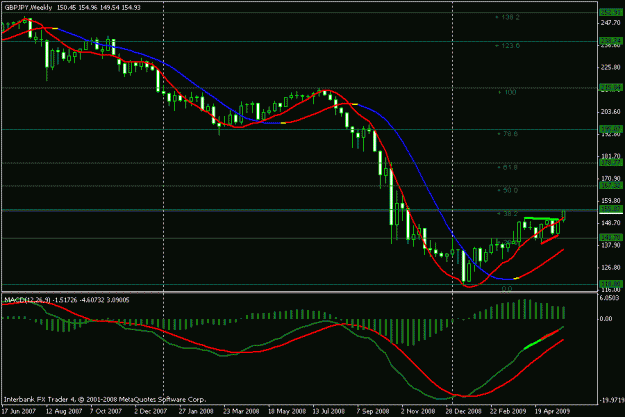
Task: Click the 225.80 price axis label
Action: 611,67
